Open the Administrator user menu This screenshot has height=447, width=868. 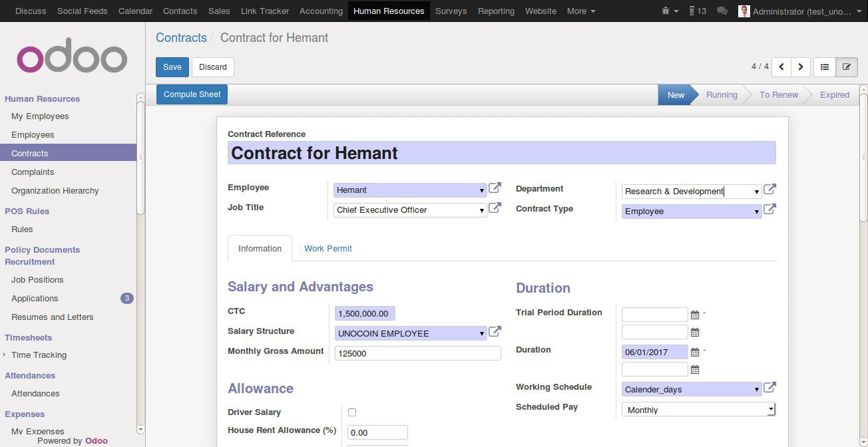coord(801,11)
